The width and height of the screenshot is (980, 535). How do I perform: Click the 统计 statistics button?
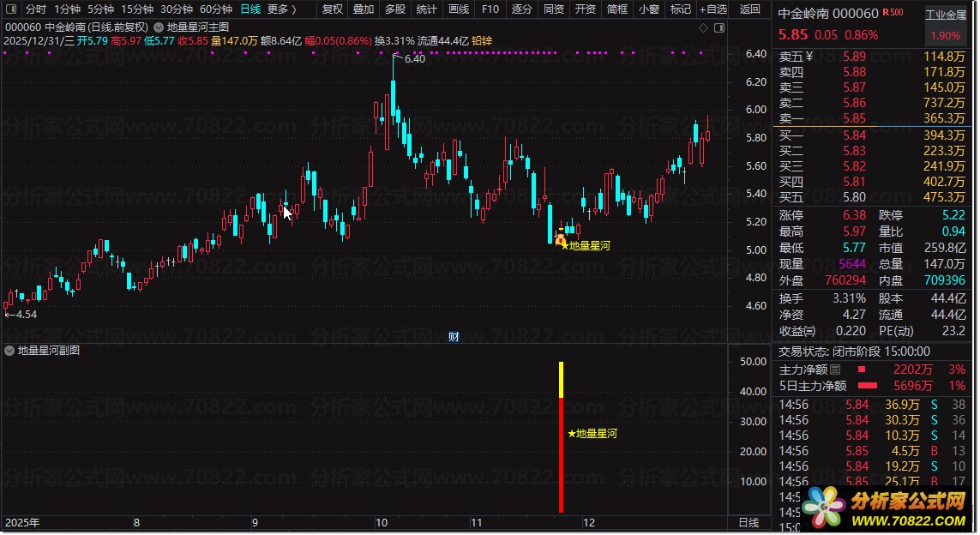coord(427,9)
